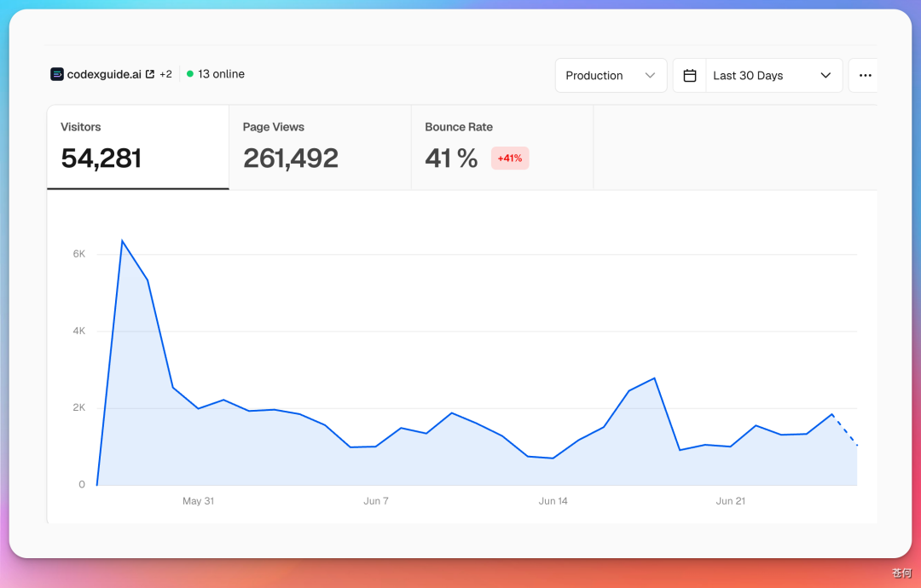This screenshot has width=921, height=588.
Task: Expand the +2 additional domains list
Action: tap(165, 74)
